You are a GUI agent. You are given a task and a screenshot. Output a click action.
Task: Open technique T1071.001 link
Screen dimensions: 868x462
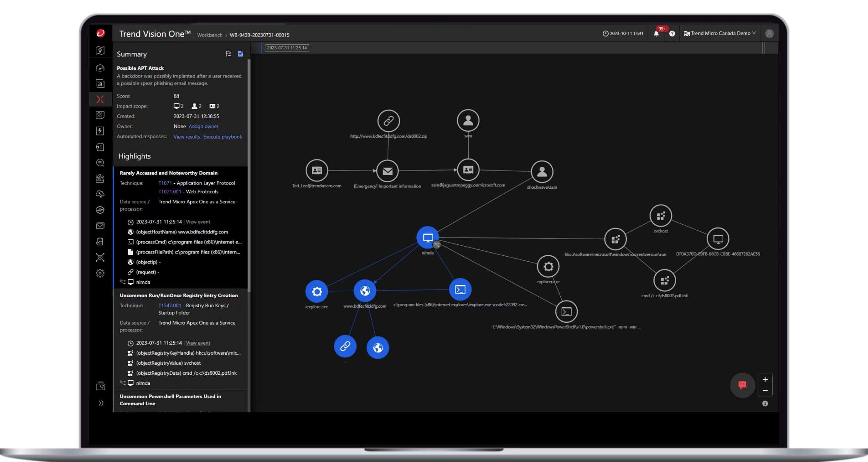(x=169, y=191)
